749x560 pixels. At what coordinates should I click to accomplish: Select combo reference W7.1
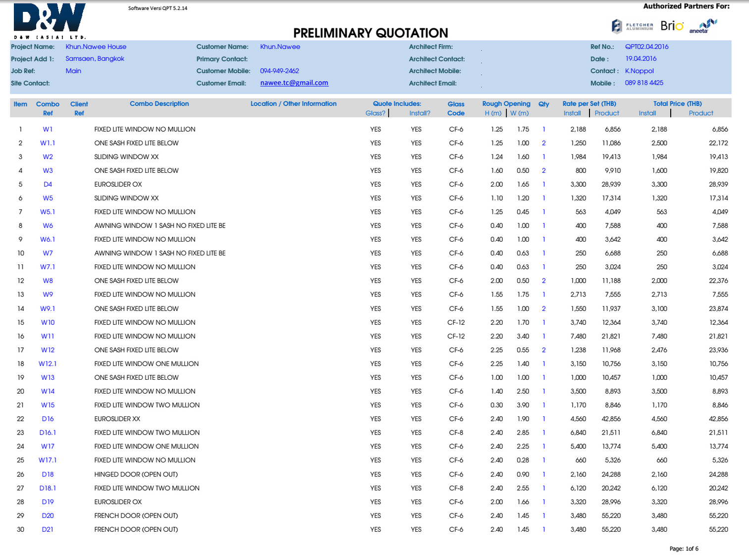point(48,267)
